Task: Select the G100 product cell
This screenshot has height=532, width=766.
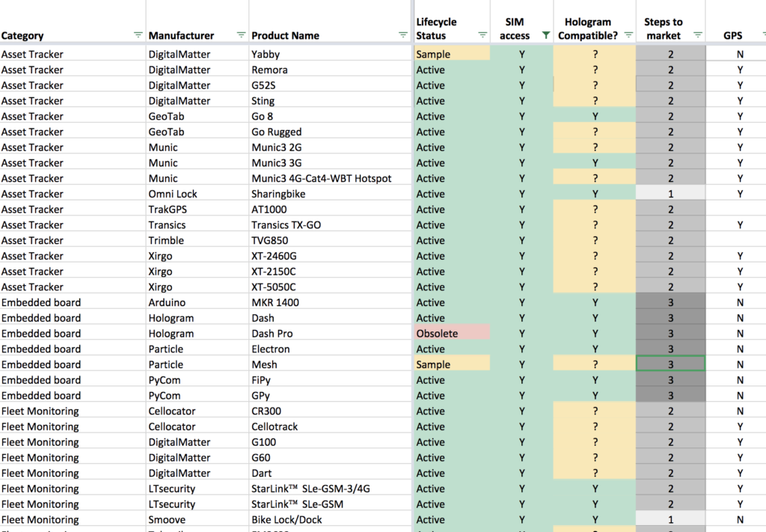Action: (x=330, y=441)
